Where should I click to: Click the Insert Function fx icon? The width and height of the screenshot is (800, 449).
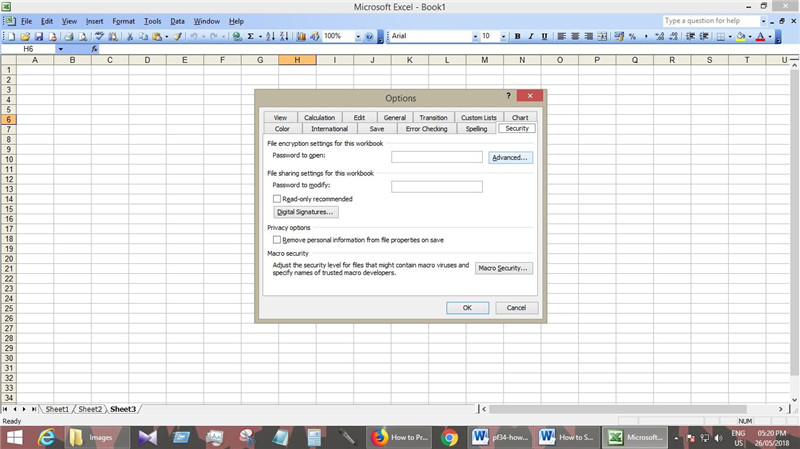point(94,49)
